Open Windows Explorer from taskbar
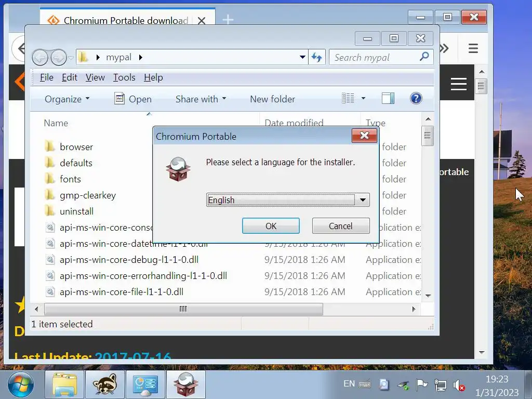The width and height of the screenshot is (532, 399). pos(64,385)
